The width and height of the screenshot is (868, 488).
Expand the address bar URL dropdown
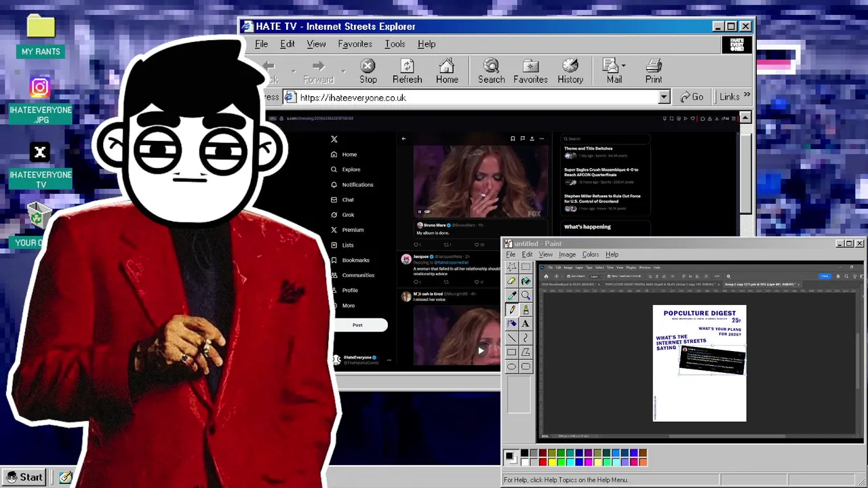click(664, 98)
